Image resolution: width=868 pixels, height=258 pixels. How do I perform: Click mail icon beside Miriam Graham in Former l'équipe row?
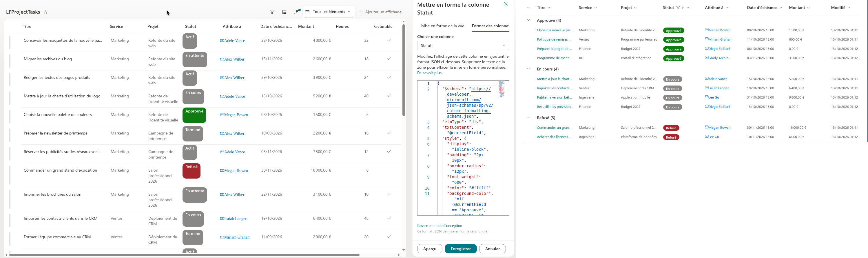(x=222, y=237)
